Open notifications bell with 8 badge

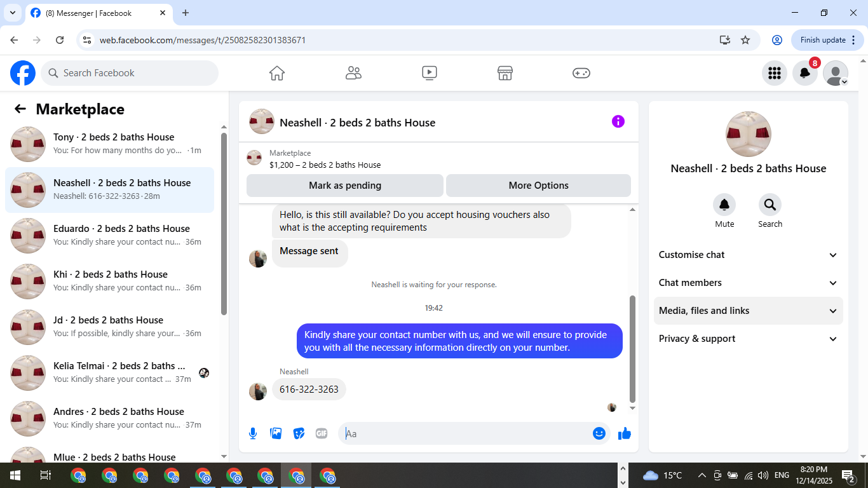click(x=805, y=73)
